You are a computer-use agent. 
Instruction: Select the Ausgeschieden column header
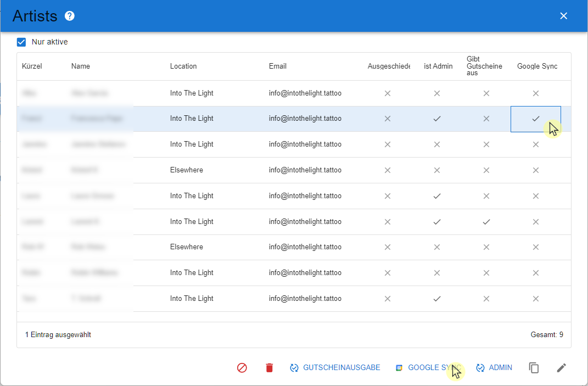coord(389,66)
